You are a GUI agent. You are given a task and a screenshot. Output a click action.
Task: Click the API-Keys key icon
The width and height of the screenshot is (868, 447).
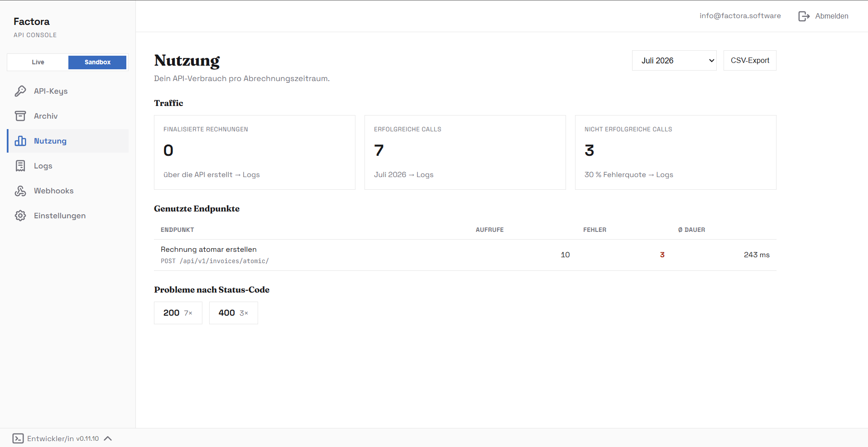(20, 91)
